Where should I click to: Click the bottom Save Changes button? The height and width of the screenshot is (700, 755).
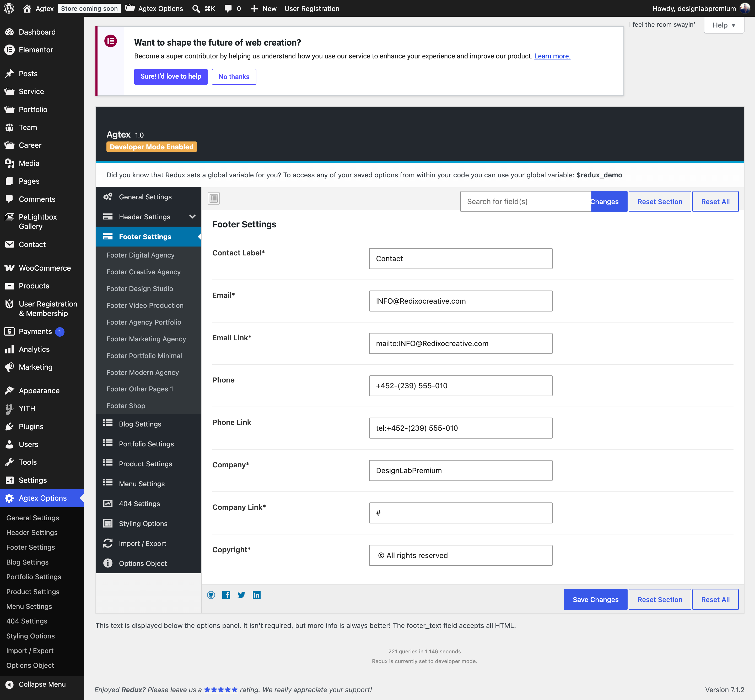(x=595, y=600)
